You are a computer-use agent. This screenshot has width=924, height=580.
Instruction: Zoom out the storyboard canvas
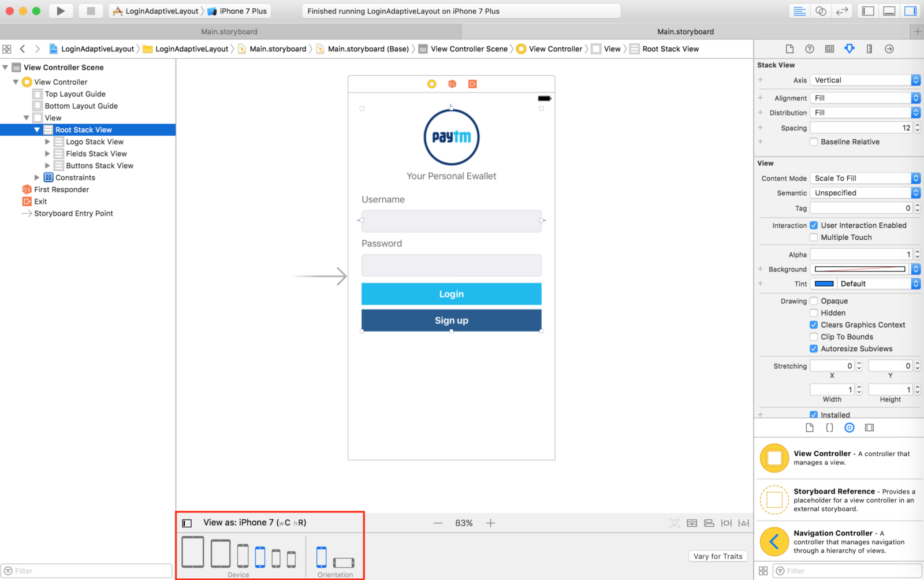pyautogui.click(x=438, y=523)
